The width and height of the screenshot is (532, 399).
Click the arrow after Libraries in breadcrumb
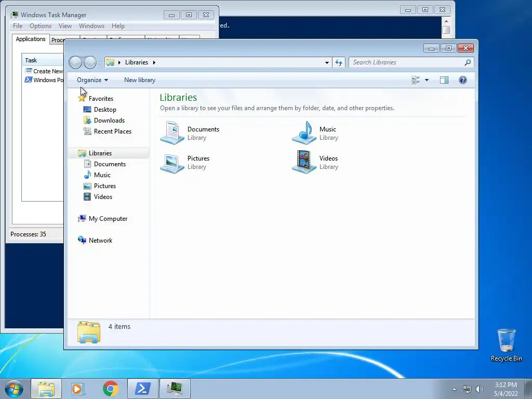tap(154, 62)
